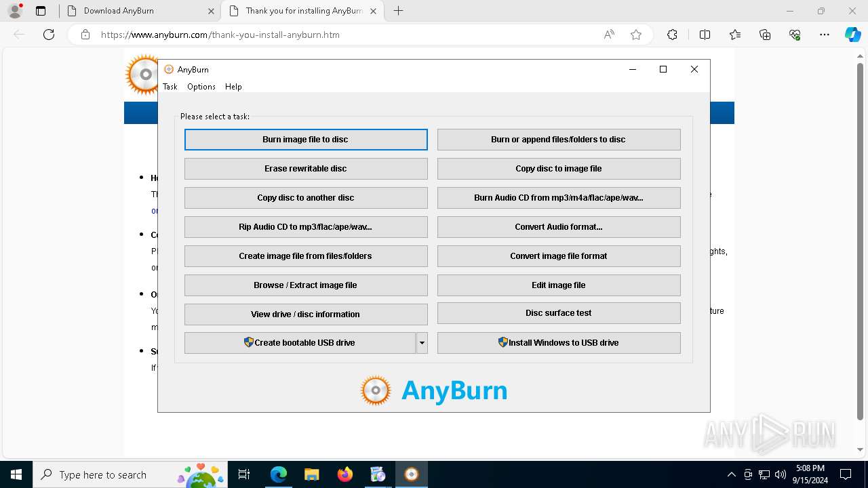868x488 pixels.
Task: Open the Task menu in AnyBurn
Action: (x=170, y=87)
